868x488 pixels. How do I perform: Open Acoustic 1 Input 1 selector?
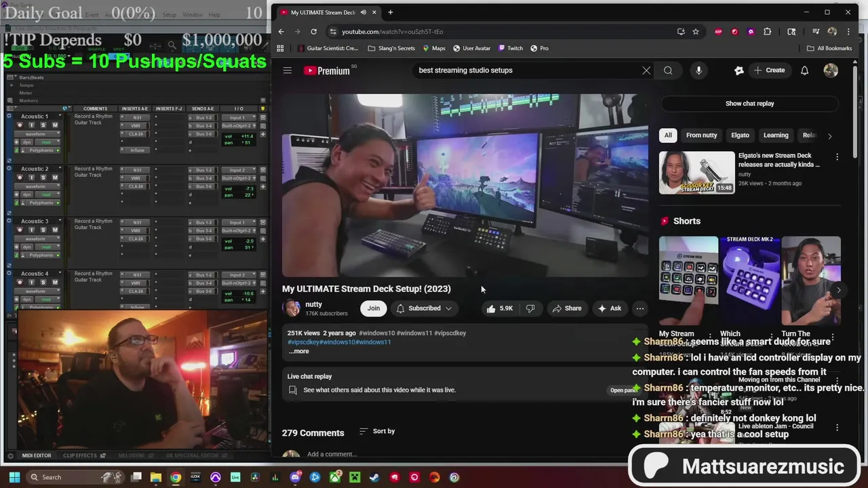(x=239, y=118)
